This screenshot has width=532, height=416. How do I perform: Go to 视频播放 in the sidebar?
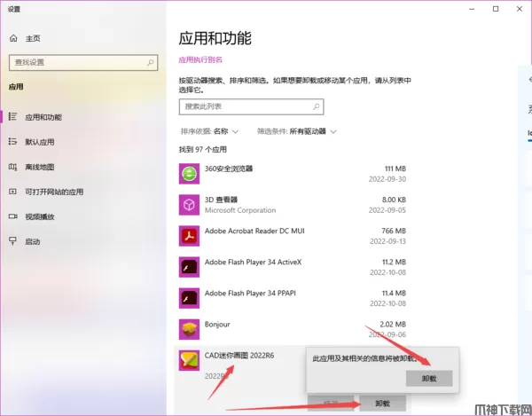[x=40, y=216]
